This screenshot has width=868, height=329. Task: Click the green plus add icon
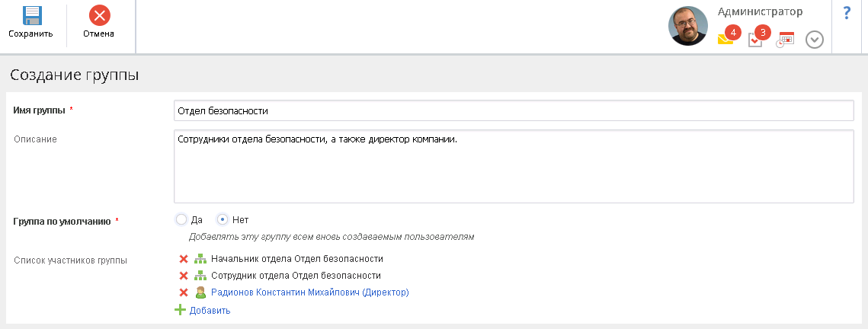coord(181,310)
